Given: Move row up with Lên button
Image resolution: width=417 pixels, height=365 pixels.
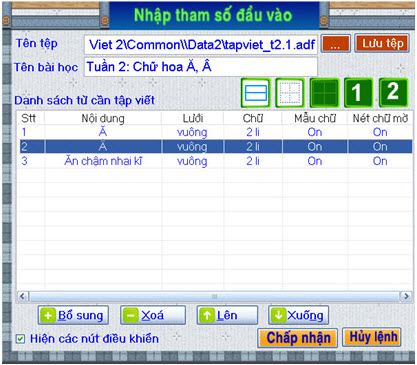Looking at the screenshot, I should [x=227, y=315].
